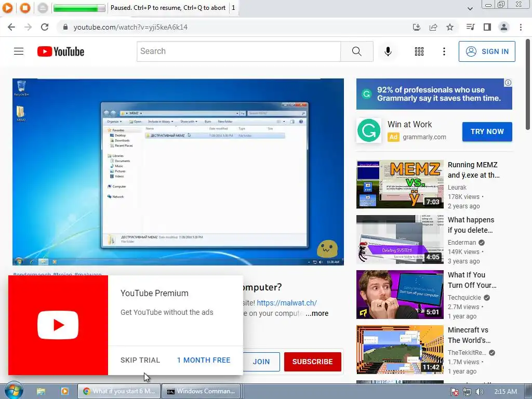The height and width of the screenshot is (399, 532).
Task: Click the YouTube search field
Action: [238, 51]
